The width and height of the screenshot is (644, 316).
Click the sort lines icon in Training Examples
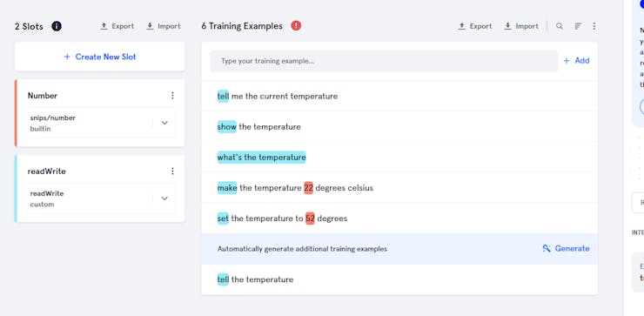tap(578, 26)
